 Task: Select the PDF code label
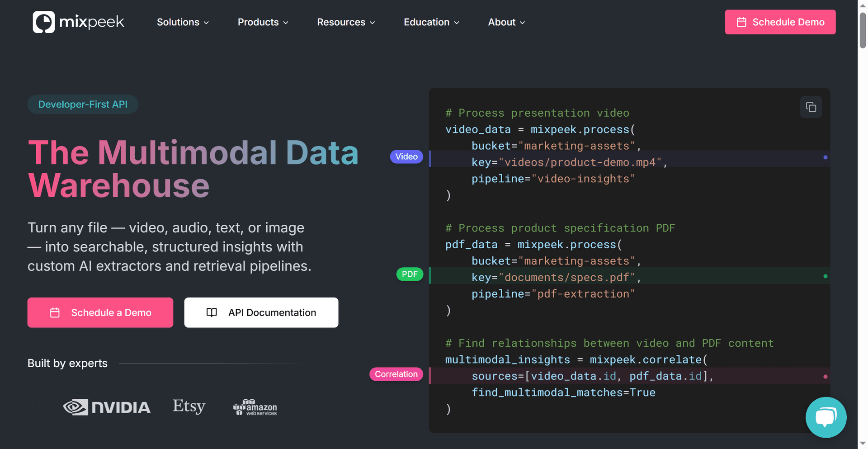[x=410, y=274]
